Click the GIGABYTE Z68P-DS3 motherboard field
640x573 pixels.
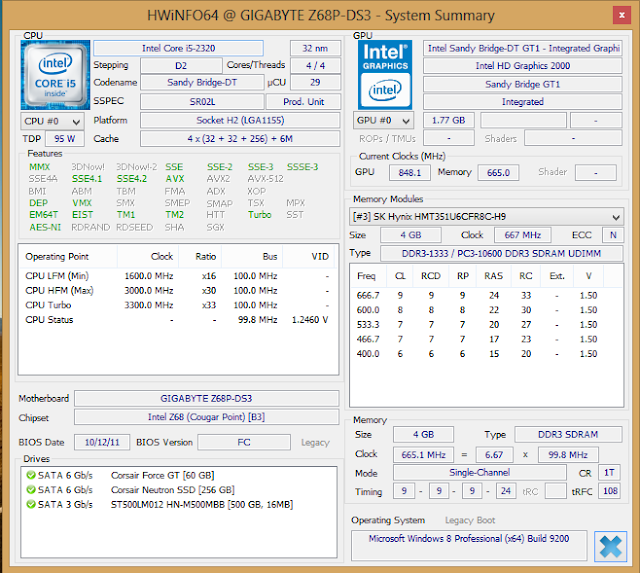click(206, 398)
